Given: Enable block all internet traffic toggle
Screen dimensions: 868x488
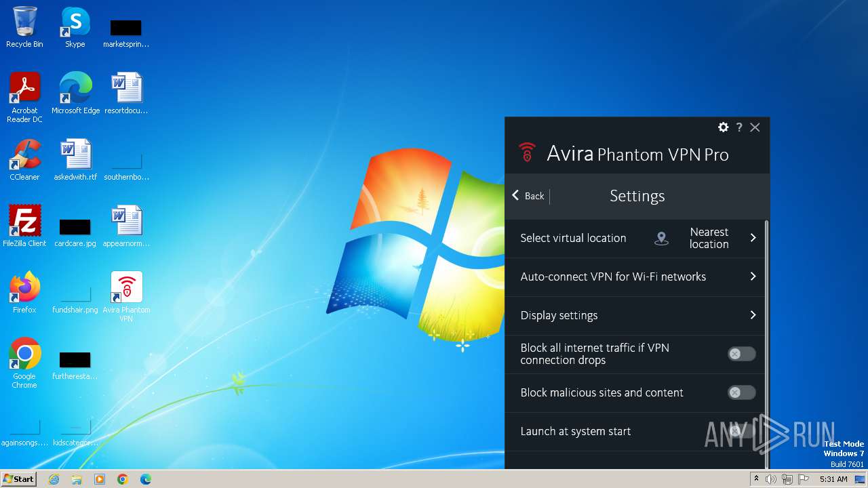Looking at the screenshot, I should coord(741,354).
